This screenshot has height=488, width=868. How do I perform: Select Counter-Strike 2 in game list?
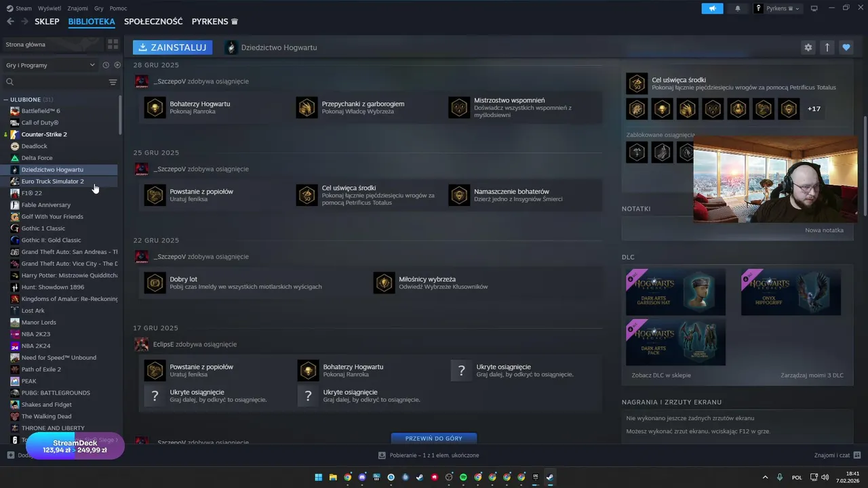point(44,134)
